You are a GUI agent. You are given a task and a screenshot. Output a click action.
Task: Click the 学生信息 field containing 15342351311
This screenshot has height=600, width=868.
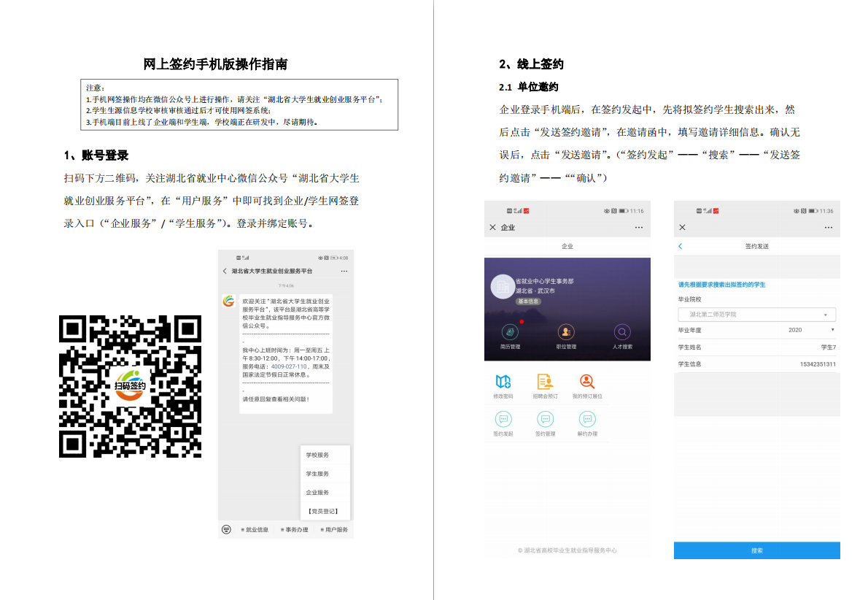pyautogui.click(x=756, y=364)
